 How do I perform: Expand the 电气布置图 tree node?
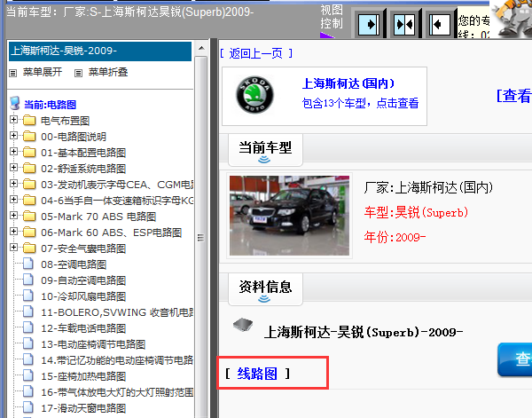tap(13, 120)
